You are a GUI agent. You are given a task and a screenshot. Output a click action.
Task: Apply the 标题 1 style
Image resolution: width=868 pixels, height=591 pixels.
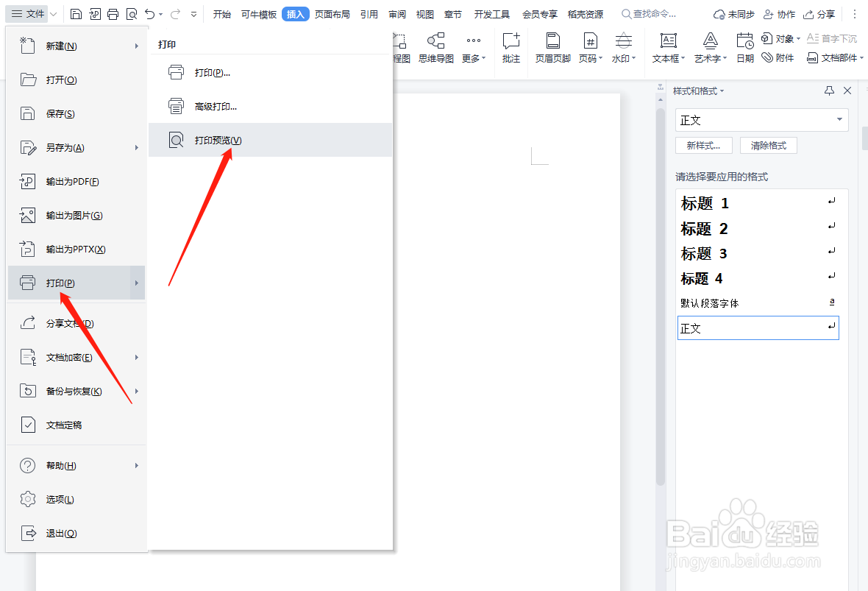click(758, 203)
